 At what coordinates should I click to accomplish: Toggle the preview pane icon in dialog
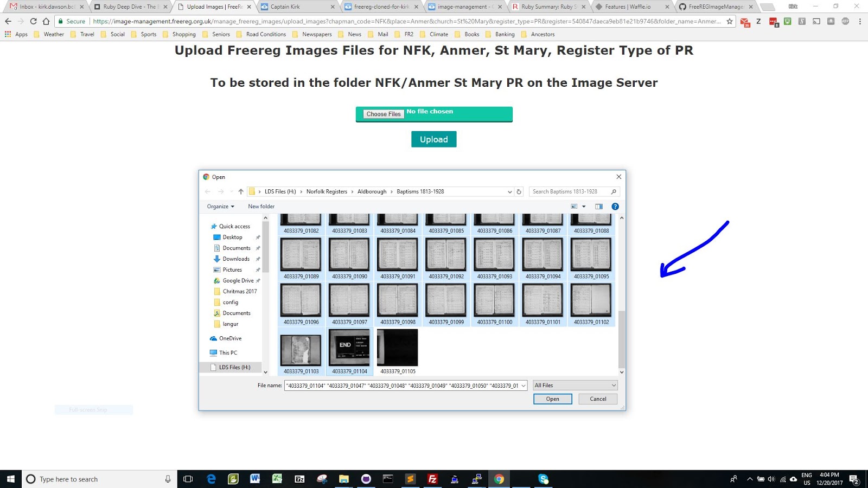(x=599, y=207)
